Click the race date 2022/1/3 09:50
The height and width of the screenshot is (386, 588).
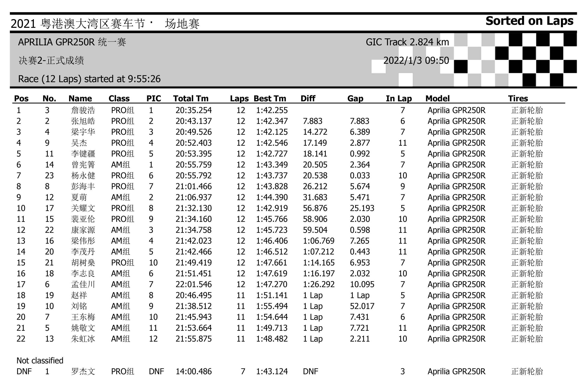(x=416, y=61)
